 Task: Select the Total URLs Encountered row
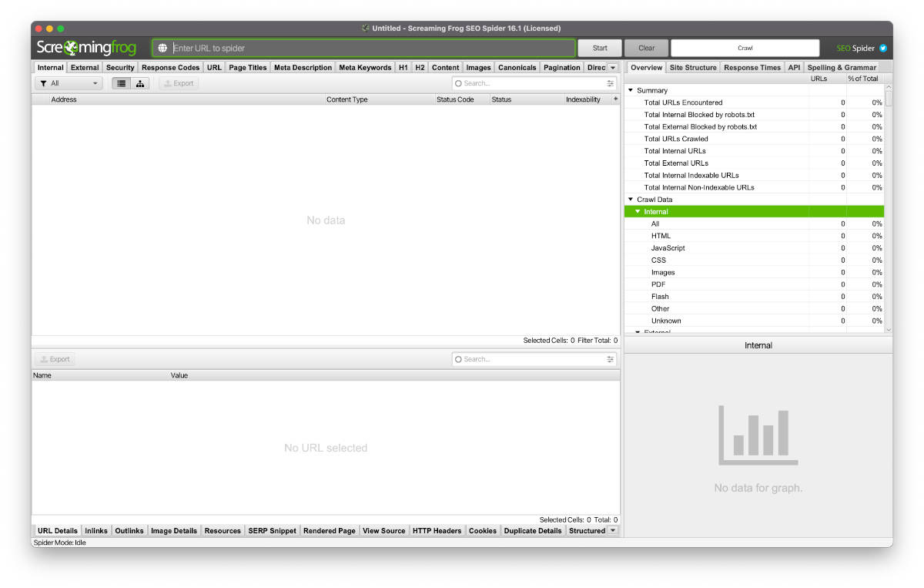pos(754,102)
